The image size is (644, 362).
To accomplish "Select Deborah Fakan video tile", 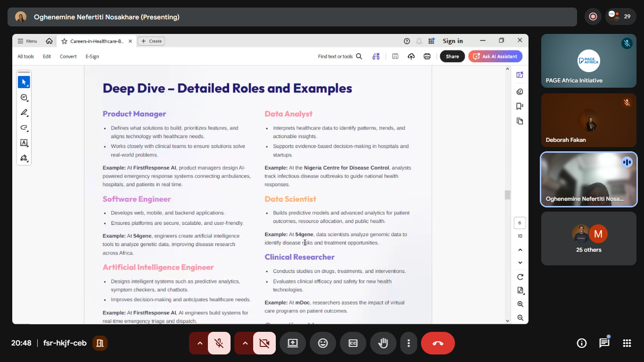I will click(x=589, y=120).
